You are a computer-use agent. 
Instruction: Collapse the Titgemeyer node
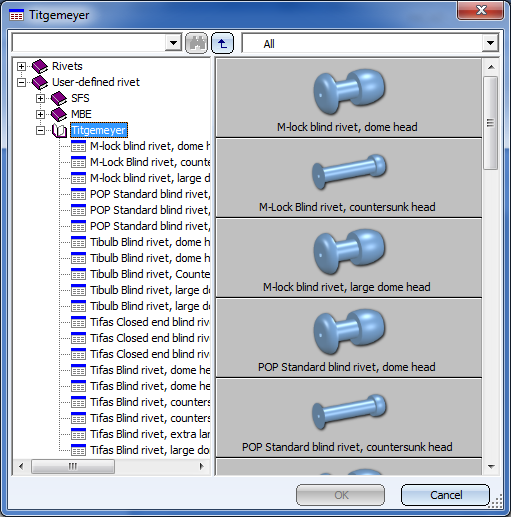point(40,130)
